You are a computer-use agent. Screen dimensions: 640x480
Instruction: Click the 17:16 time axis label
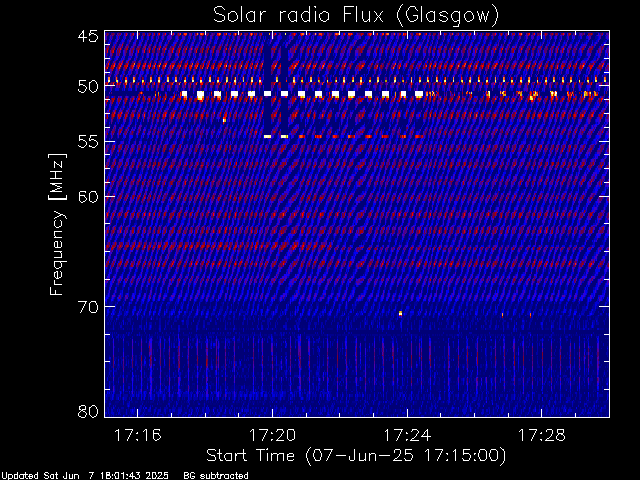tap(138, 435)
